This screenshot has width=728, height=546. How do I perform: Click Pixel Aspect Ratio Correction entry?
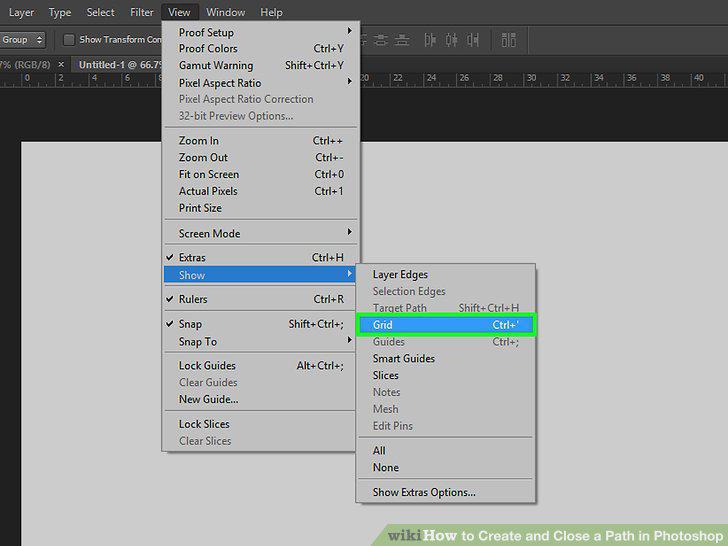pos(261,99)
